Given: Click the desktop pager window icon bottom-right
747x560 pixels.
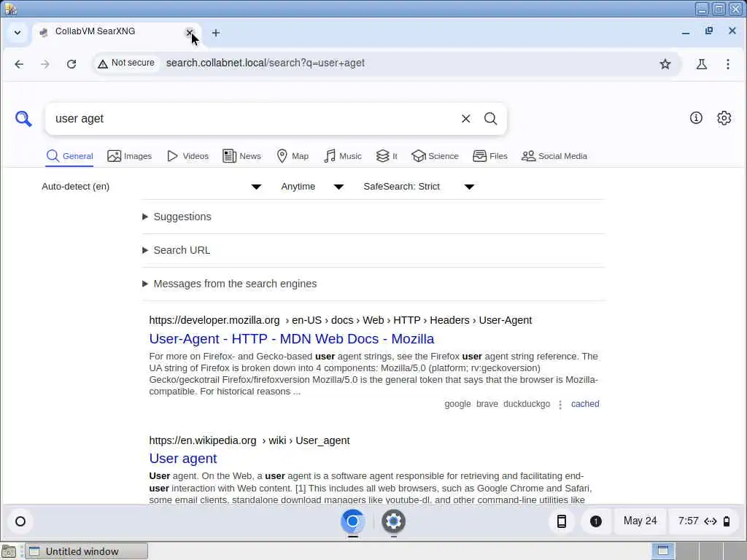Looking at the screenshot, I should tap(663, 551).
